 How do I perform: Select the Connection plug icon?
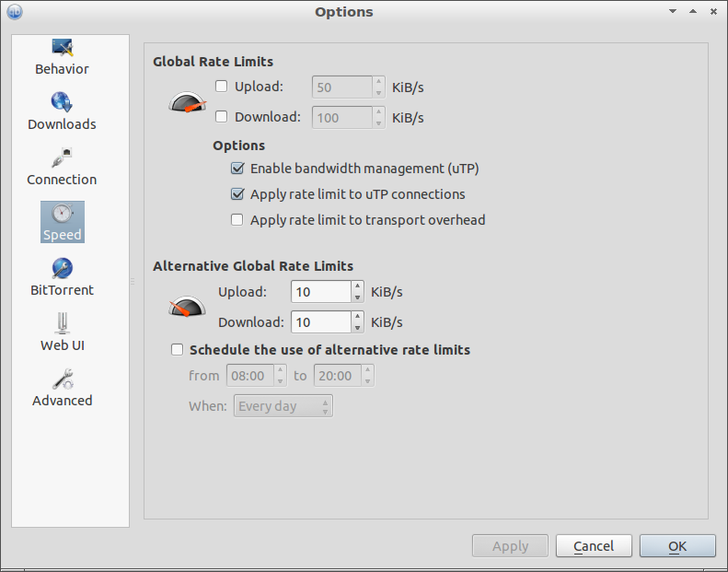click(x=62, y=158)
